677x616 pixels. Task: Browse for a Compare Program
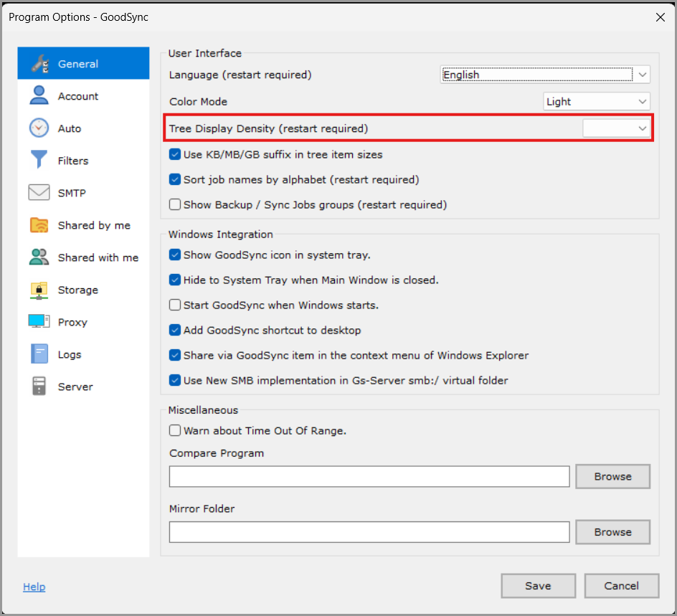pyautogui.click(x=612, y=476)
